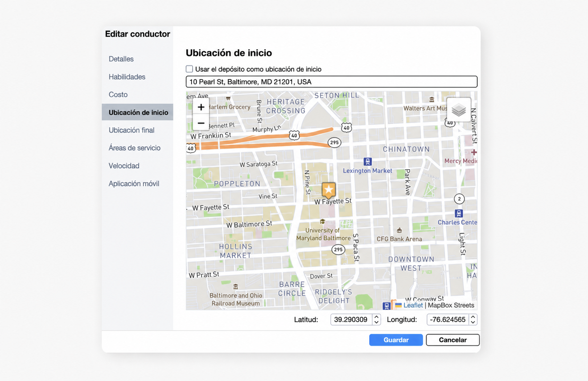588x381 pixels.
Task: Enable use depot as start location checkbox
Action: [189, 69]
